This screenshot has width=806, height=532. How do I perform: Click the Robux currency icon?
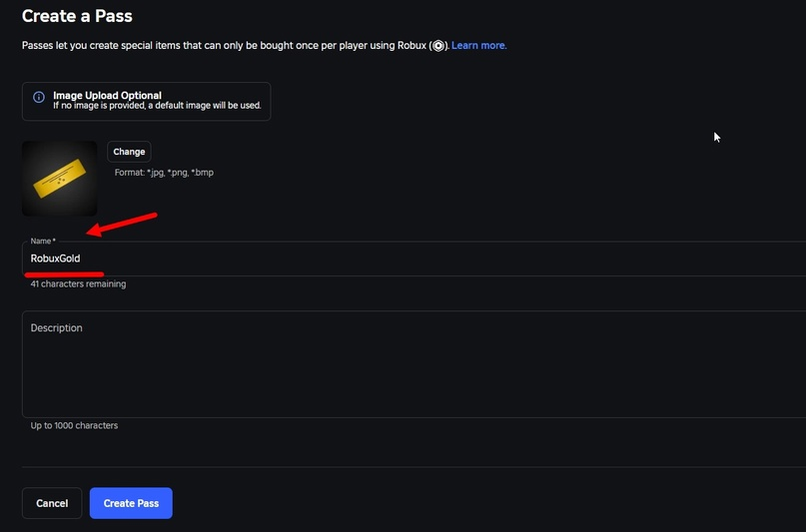[x=437, y=46]
